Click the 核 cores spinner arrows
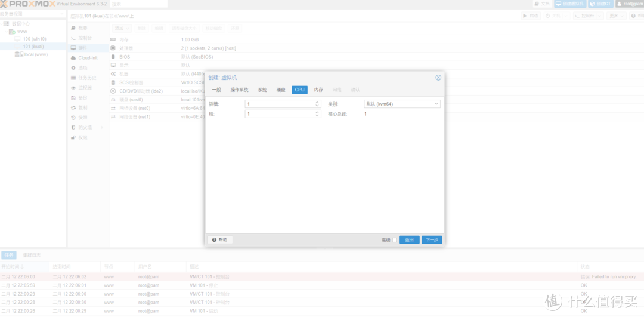The height and width of the screenshot is (317, 644). coord(317,114)
